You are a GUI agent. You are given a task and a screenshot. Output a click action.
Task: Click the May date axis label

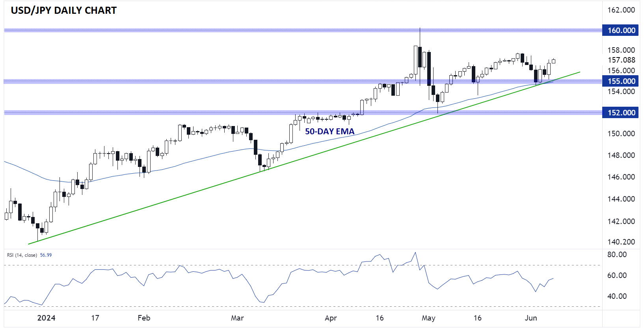tap(428, 318)
